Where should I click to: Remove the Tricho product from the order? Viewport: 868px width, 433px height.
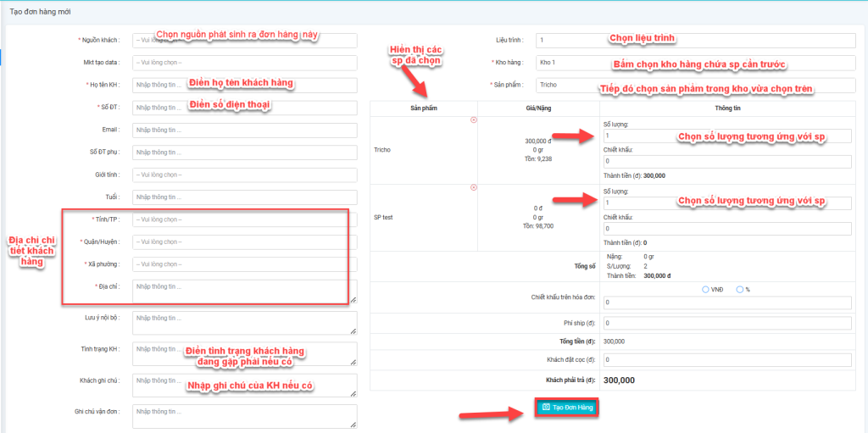click(473, 119)
